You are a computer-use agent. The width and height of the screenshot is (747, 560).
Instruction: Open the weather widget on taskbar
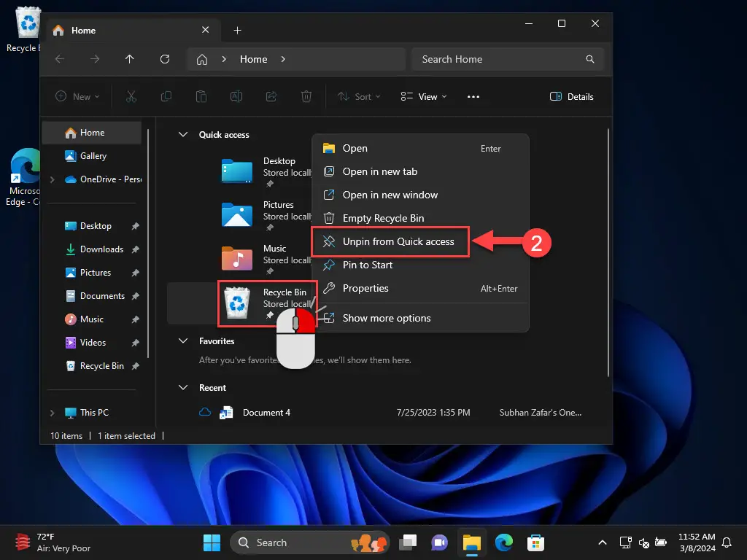(x=53, y=542)
